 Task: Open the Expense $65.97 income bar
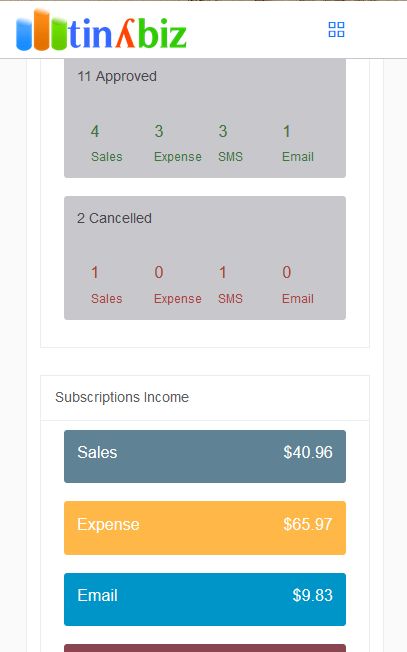[x=205, y=528]
